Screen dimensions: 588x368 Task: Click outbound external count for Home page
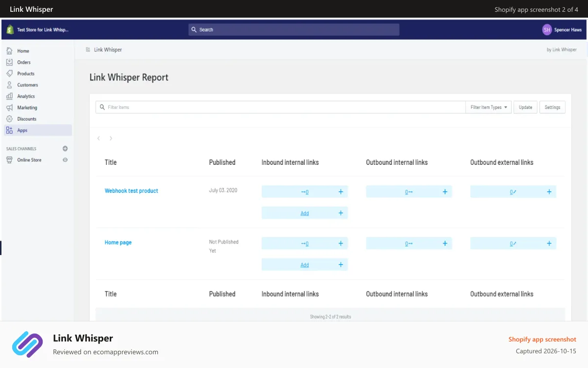point(513,243)
